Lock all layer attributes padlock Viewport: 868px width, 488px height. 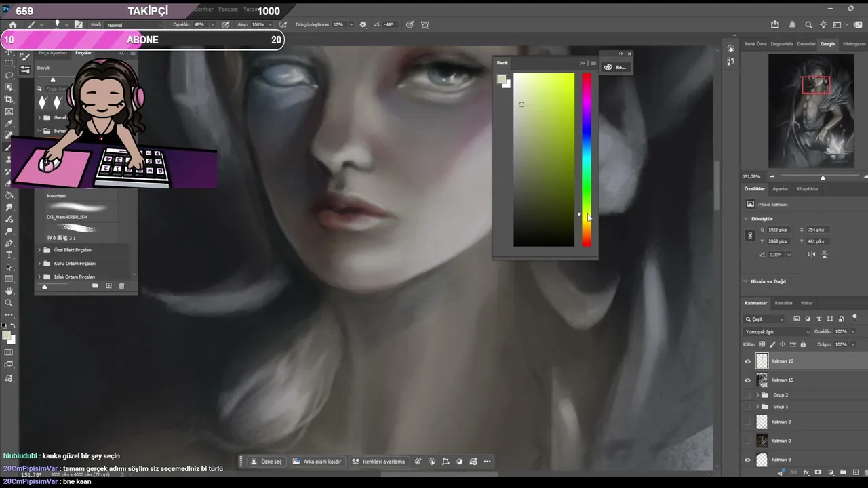(x=804, y=344)
